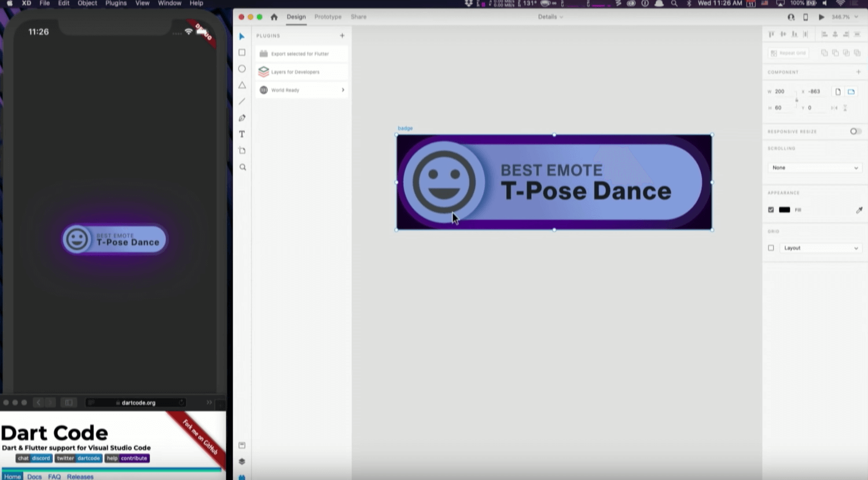Click Export selected for Flutter plugin

(x=300, y=54)
